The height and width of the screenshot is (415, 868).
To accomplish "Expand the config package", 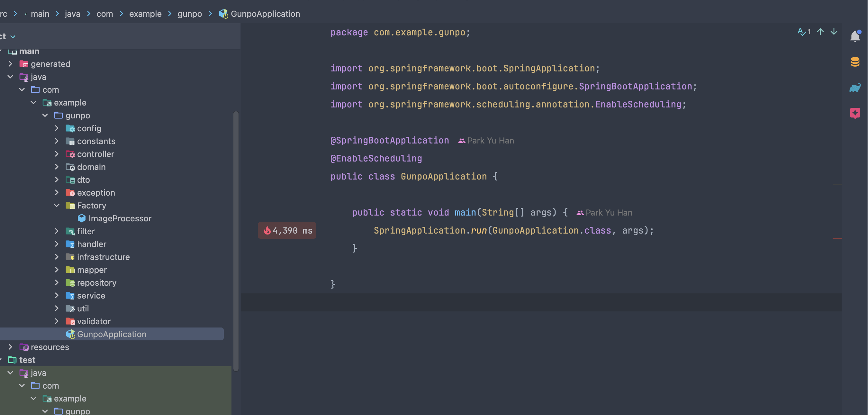I will pos(57,128).
